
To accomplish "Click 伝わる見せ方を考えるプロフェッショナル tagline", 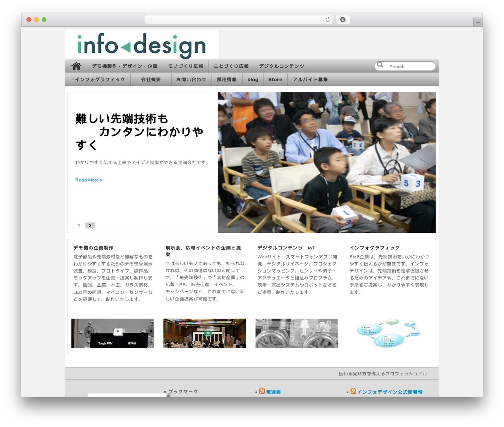I will point(383,373).
